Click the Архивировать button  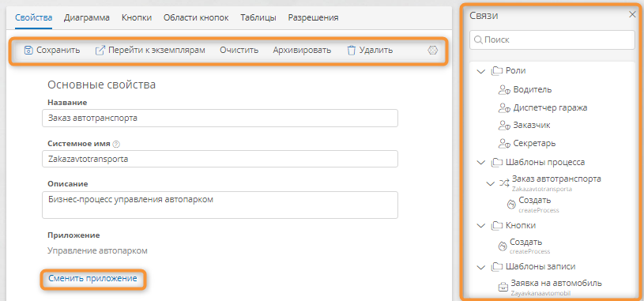click(x=303, y=51)
